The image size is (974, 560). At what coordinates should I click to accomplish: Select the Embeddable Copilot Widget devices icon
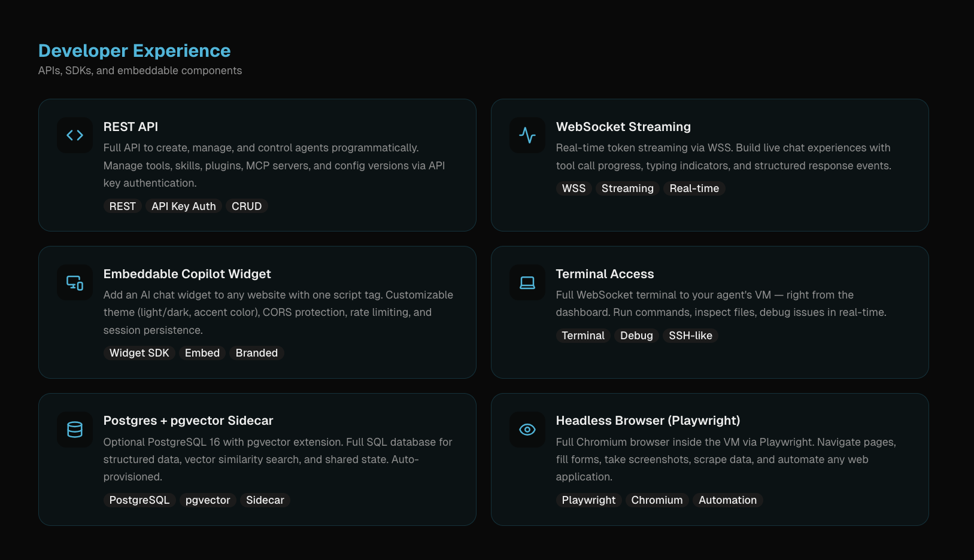tap(75, 282)
